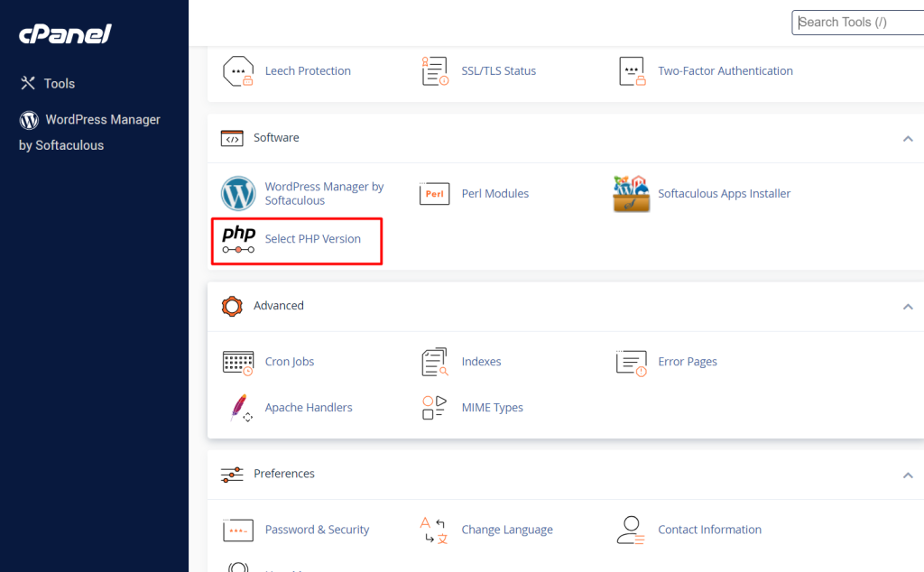Click the Software section heading text
Viewport: 924px width, 572px height.
click(276, 137)
